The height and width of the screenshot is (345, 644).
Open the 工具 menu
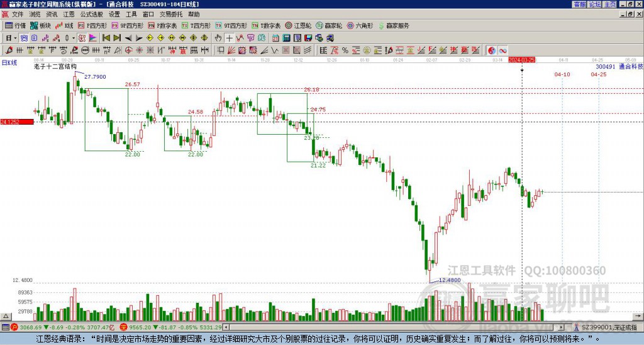tap(131, 14)
